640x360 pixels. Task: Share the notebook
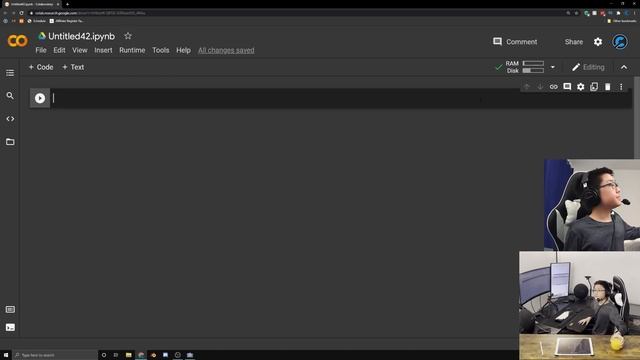click(573, 42)
